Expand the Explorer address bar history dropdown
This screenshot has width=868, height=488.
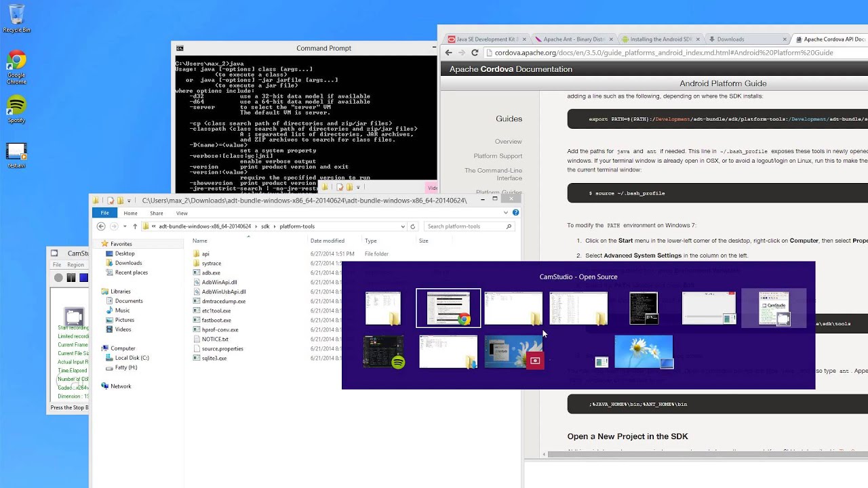(x=403, y=226)
